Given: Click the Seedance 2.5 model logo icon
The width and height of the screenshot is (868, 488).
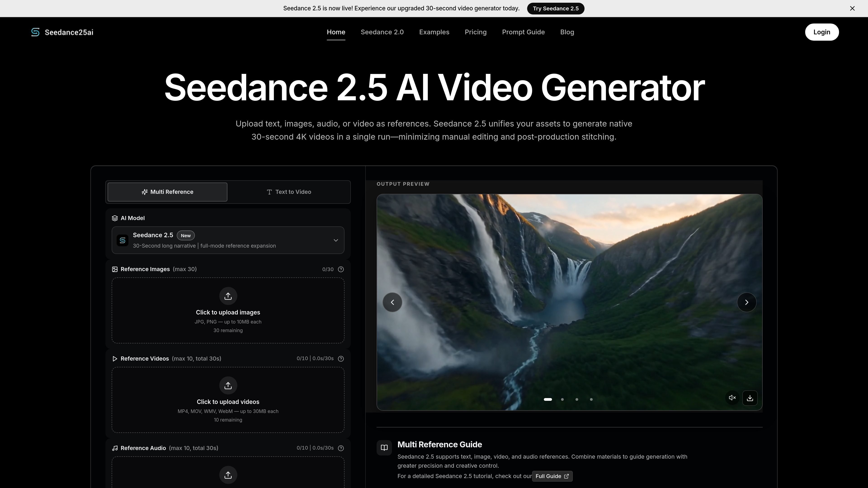Looking at the screenshot, I should click(x=122, y=240).
